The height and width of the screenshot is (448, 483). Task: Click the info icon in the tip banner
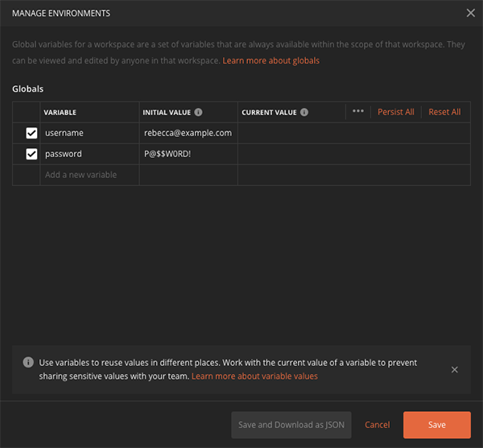point(28,362)
